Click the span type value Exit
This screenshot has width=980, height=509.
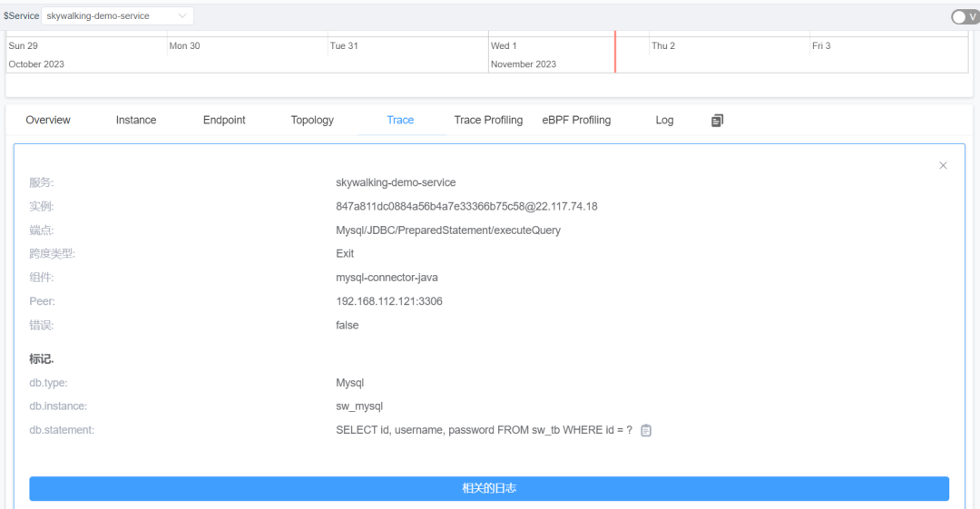[x=345, y=254]
